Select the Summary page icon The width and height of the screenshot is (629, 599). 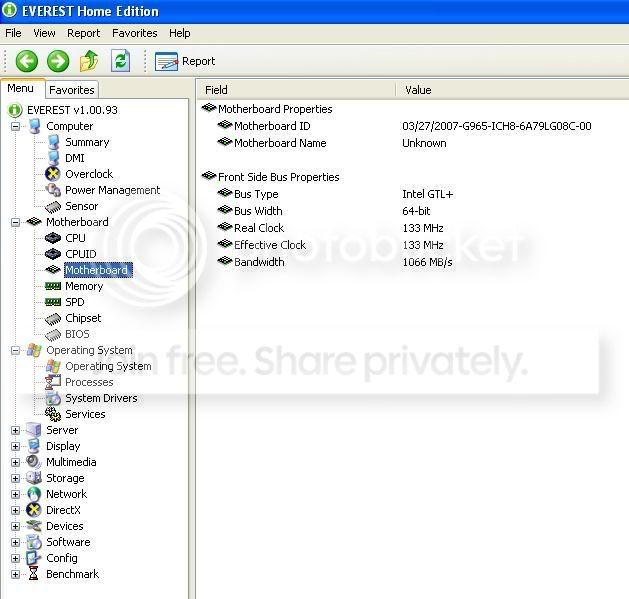pos(53,142)
